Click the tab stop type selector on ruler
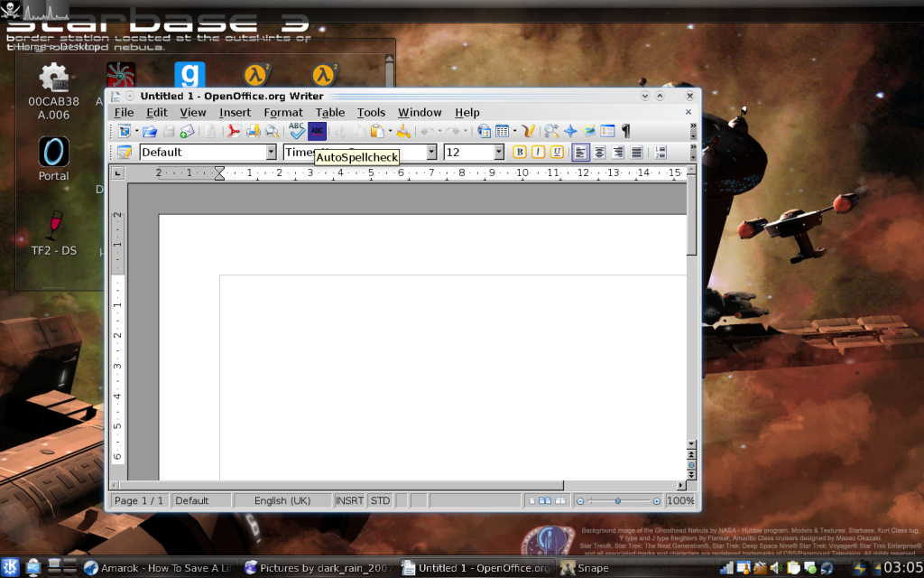The width and height of the screenshot is (924, 578). pyautogui.click(x=118, y=173)
